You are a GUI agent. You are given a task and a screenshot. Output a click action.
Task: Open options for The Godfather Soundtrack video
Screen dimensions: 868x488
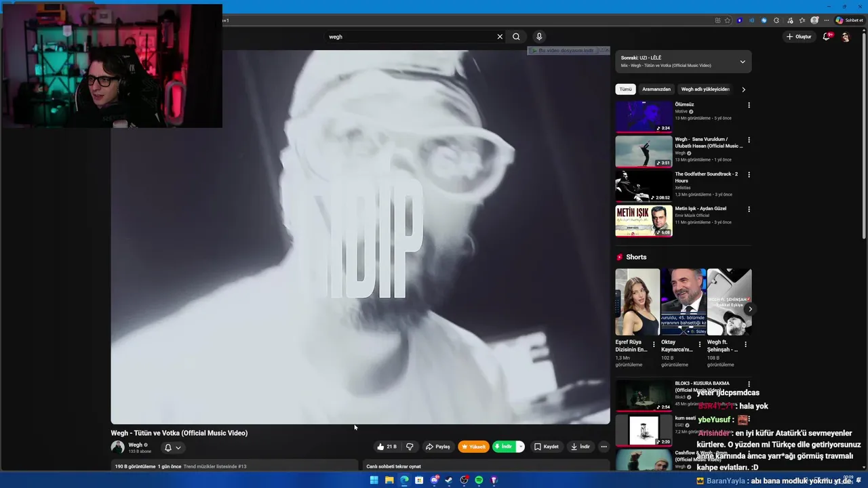749,174
